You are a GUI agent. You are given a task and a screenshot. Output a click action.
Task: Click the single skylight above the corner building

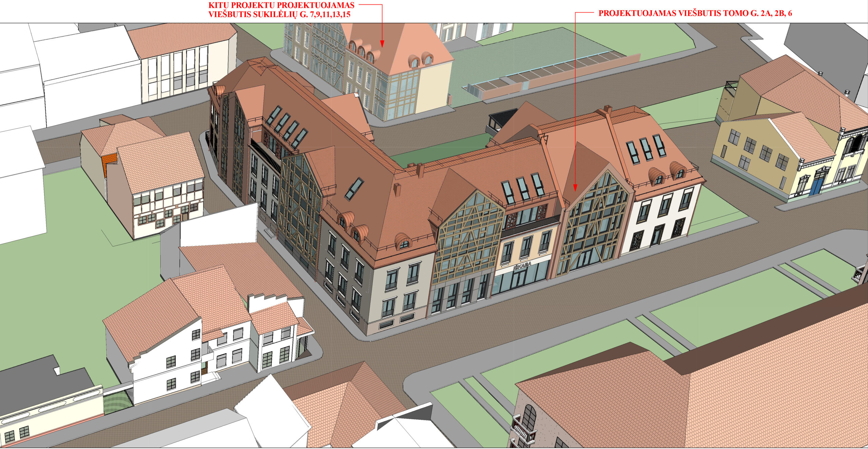point(354,188)
